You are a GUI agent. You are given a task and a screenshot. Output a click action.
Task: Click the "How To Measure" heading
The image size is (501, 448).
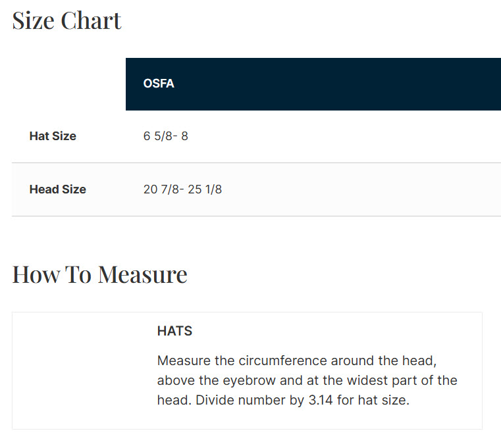[99, 274]
